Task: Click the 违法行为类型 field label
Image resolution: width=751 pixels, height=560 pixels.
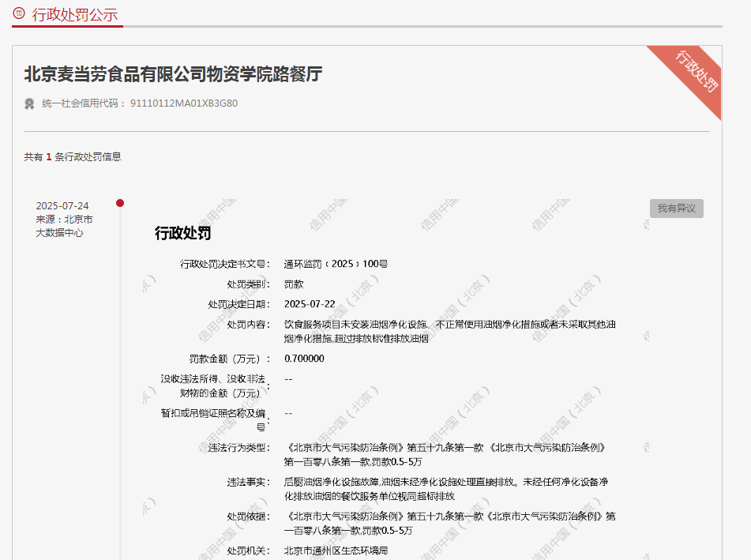Action: point(239,448)
